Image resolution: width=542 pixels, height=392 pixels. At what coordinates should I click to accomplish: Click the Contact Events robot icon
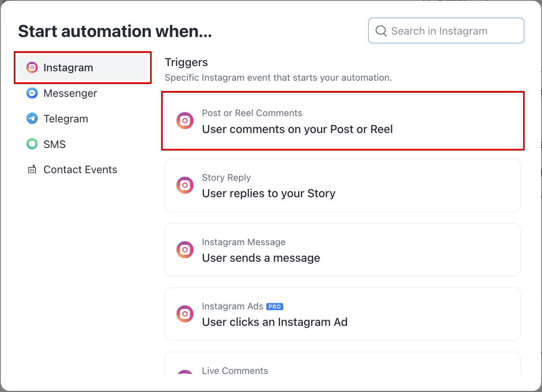(x=32, y=170)
